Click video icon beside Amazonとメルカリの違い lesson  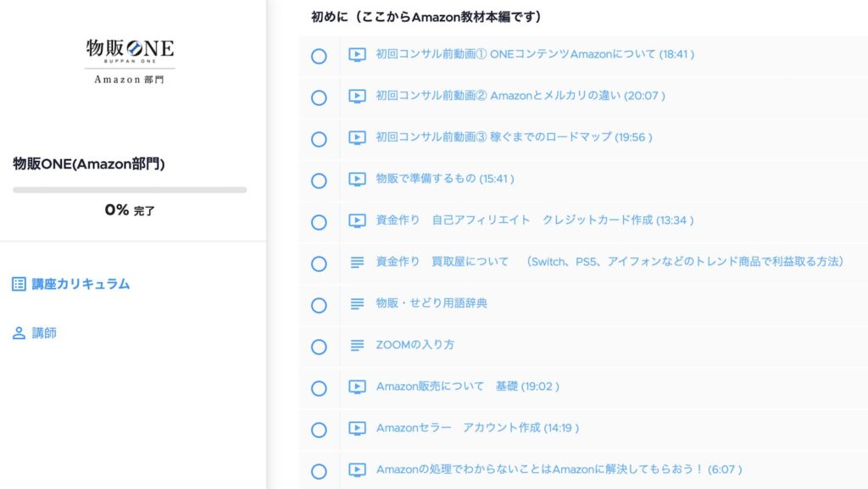tap(357, 97)
